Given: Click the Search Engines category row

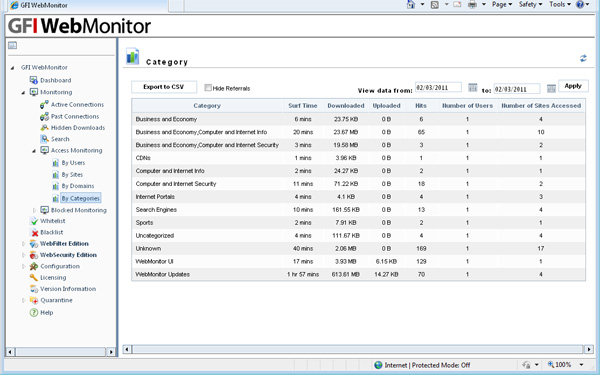Looking at the screenshot, I should pyautogui.click(x=358, y=210).
